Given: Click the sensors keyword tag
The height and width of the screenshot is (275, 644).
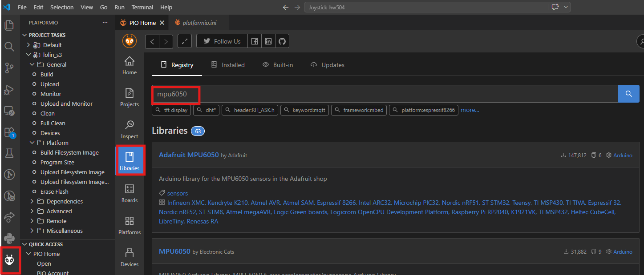Looking at the screenshot, I should point(178,193).
